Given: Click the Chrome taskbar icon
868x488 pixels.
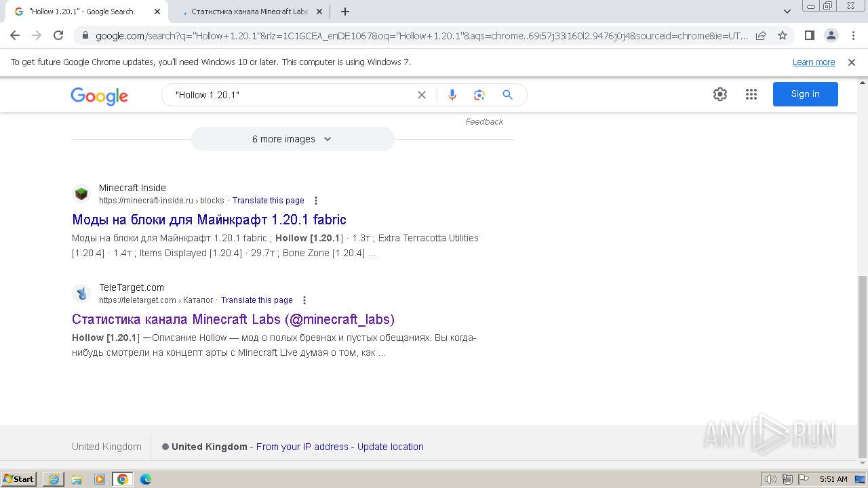Looking at the screenshot, I should (x=123, y=479).
